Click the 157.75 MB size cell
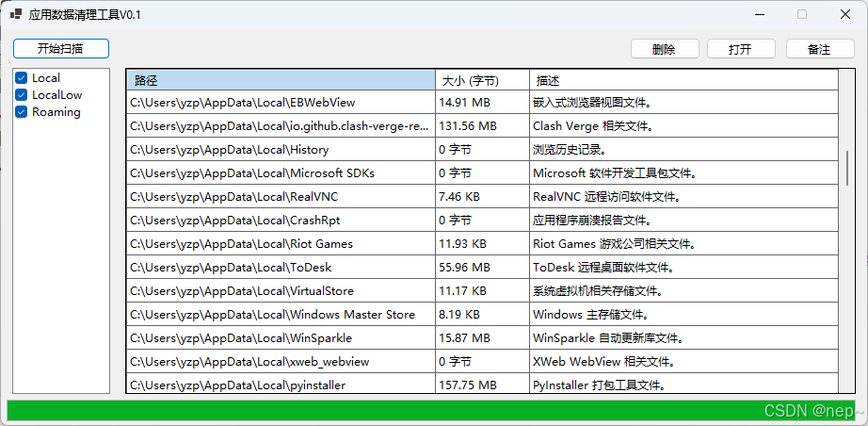Viewport: 868px width, 426px height. 482,384
